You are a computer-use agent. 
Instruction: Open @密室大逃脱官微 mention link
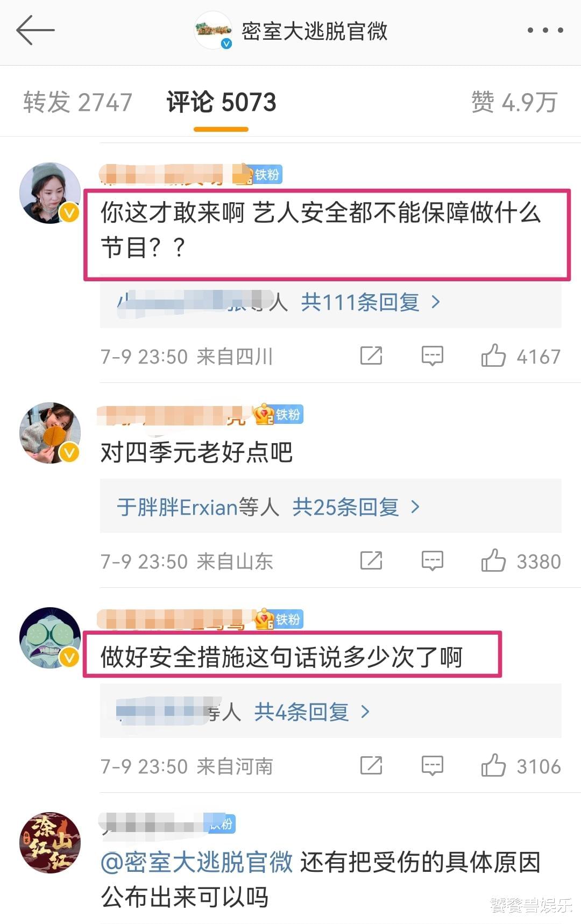(x=197, y=862)
